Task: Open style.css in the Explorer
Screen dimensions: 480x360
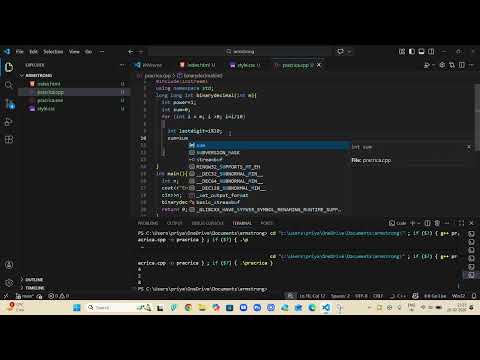Action: click(x=46, y=109)
